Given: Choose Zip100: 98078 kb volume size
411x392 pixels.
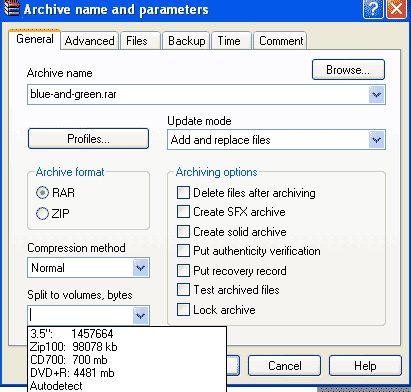Looking at the screenshot, I should click(x=127, y=347).
